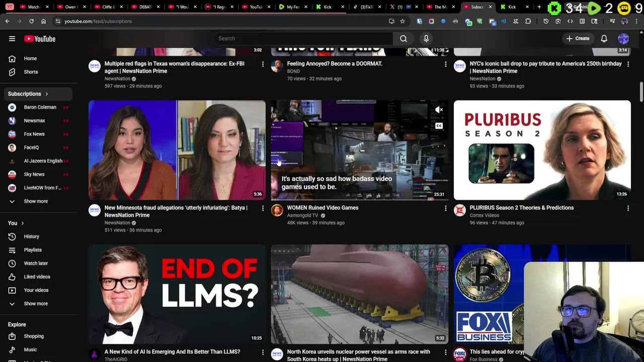The height and width of the screenshot is (362, 644).
Task: Click the browser home button
Action: pos(43,21)
